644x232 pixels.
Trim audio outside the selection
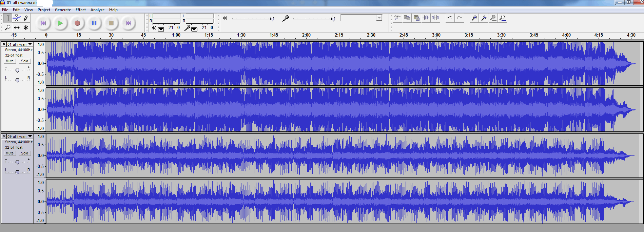coord(426,18)
